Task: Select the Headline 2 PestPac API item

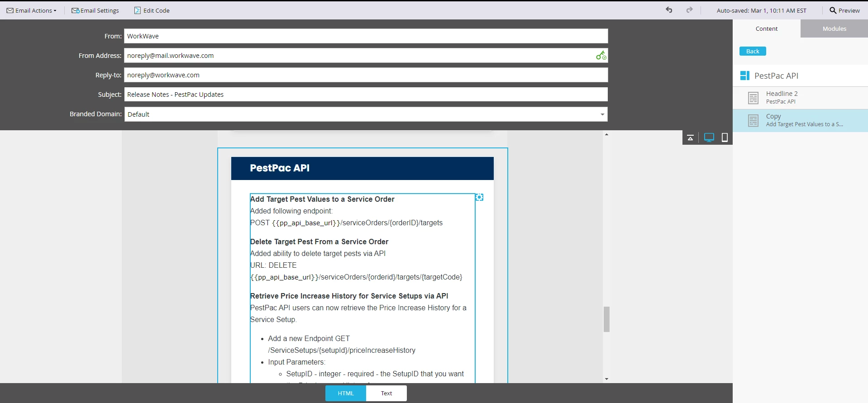Action: point(800,98)
